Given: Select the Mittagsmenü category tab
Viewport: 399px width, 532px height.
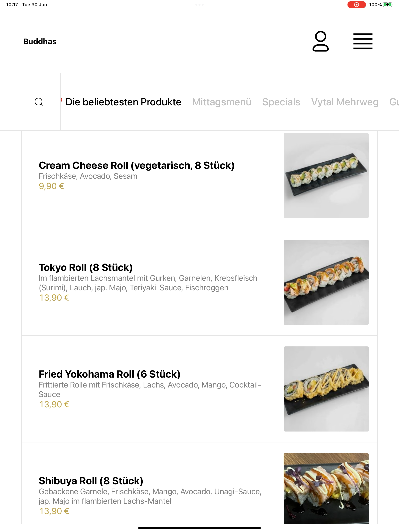Looking at the screenshot, I should [x=222, y=102].
